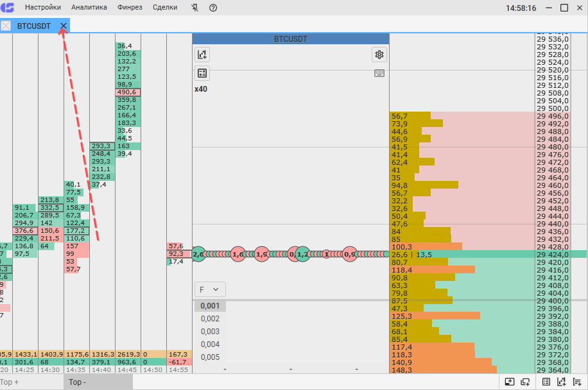Click the add-chart icon inside the BTCUSDT panel

[202, 55]
